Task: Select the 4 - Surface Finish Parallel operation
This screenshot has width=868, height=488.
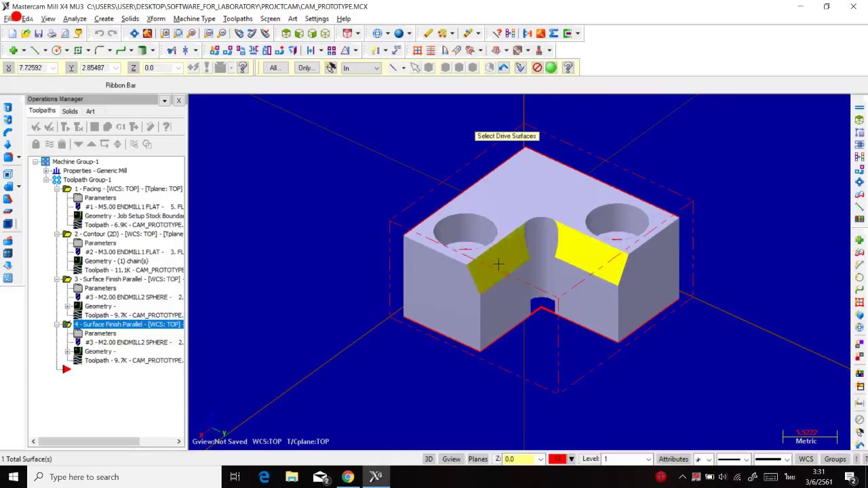Action: (x=127, y=324)
